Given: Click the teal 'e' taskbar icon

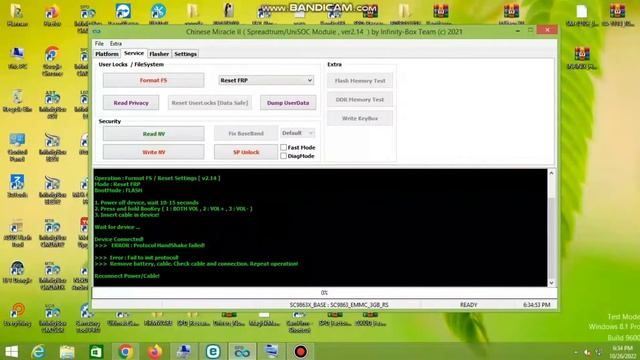Looking at the screenshot, I should coord(213,351).
